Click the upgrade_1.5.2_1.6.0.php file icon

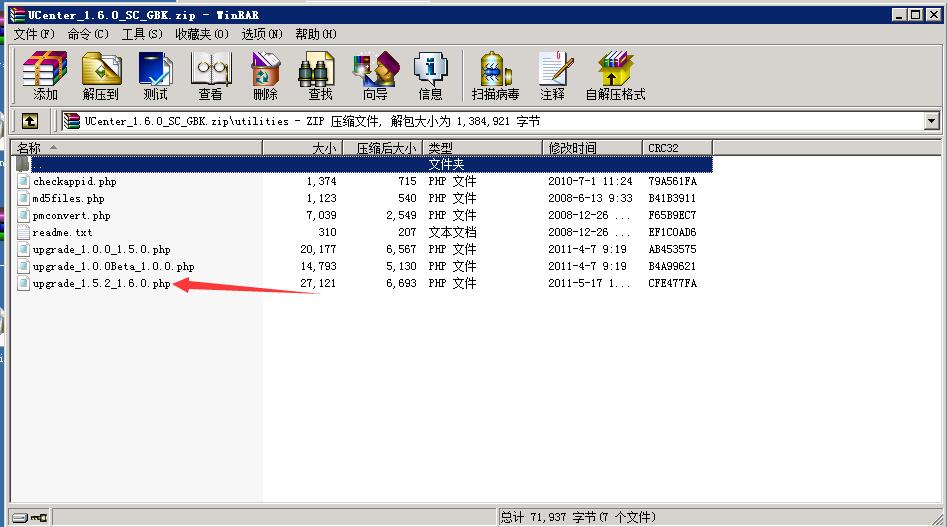coord(23,283)
